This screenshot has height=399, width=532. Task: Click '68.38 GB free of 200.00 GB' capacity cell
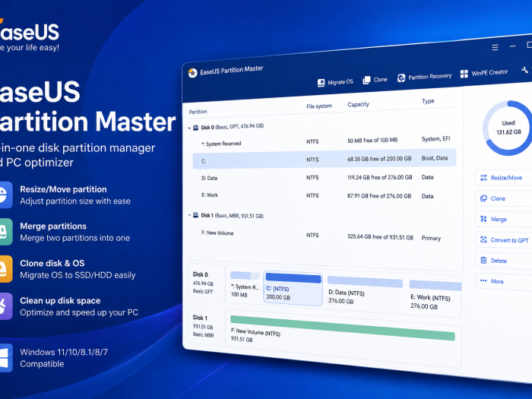click(x=379, y=158)
